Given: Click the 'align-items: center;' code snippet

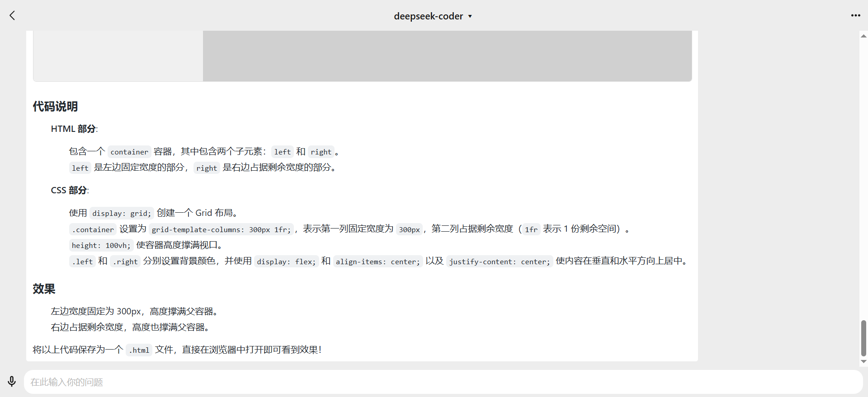Looking at the screenshot, I should click(x=377, y=262).
